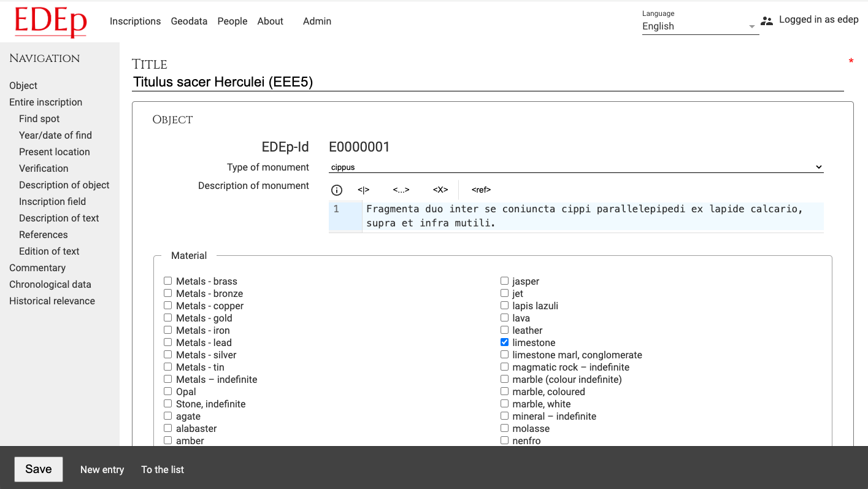Screen dimensions: 868x489
Task: Check the alabaster material option
Action: 167,428
